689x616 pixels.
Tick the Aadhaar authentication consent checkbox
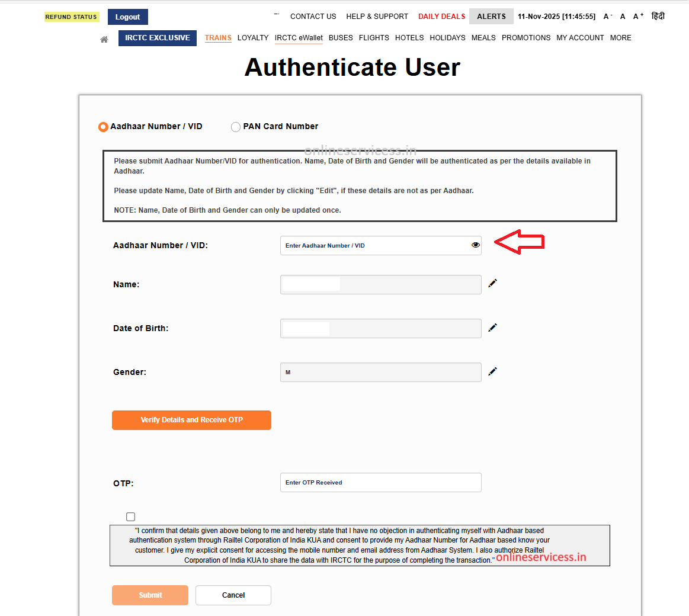coord(130,516)
